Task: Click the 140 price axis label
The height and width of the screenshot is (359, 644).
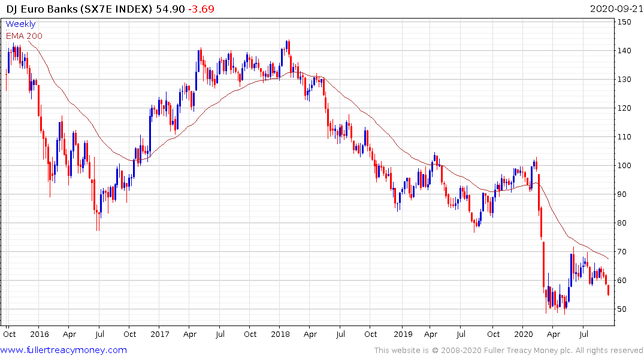Action: 624,50
